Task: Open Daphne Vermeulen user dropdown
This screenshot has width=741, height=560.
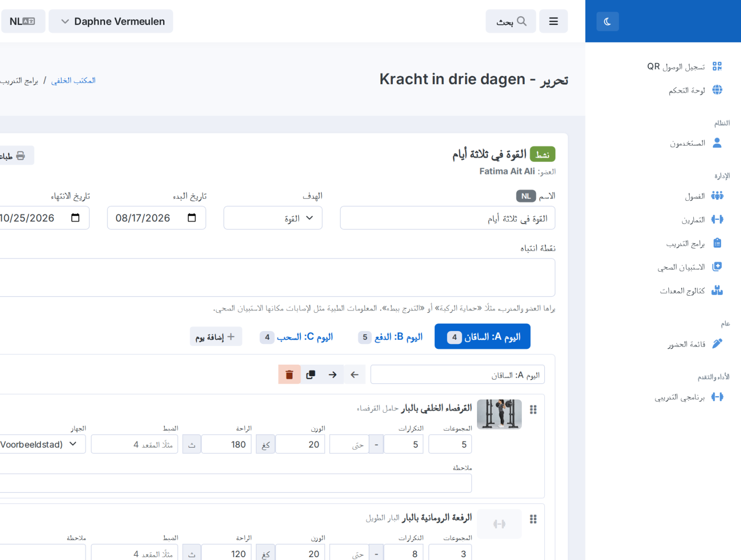Action: point(111,21)
